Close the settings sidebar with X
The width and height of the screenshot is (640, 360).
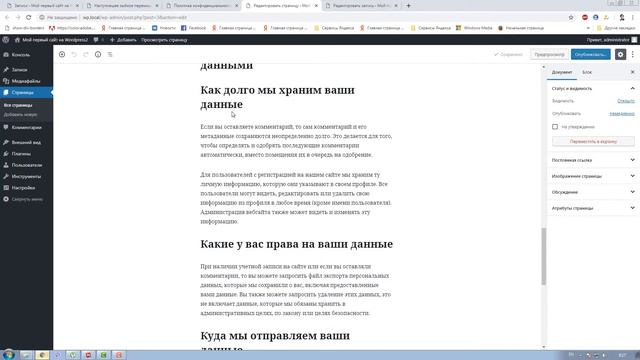pos(633,72)
